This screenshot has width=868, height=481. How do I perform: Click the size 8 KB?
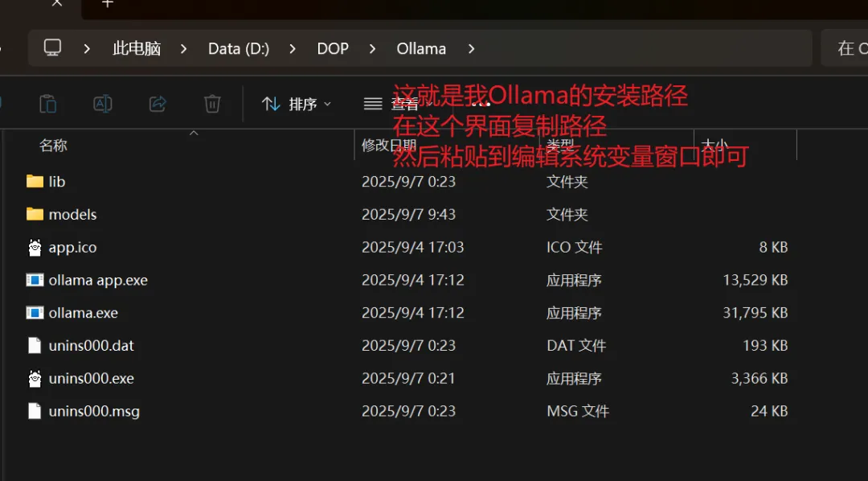[x=773, y=247]
